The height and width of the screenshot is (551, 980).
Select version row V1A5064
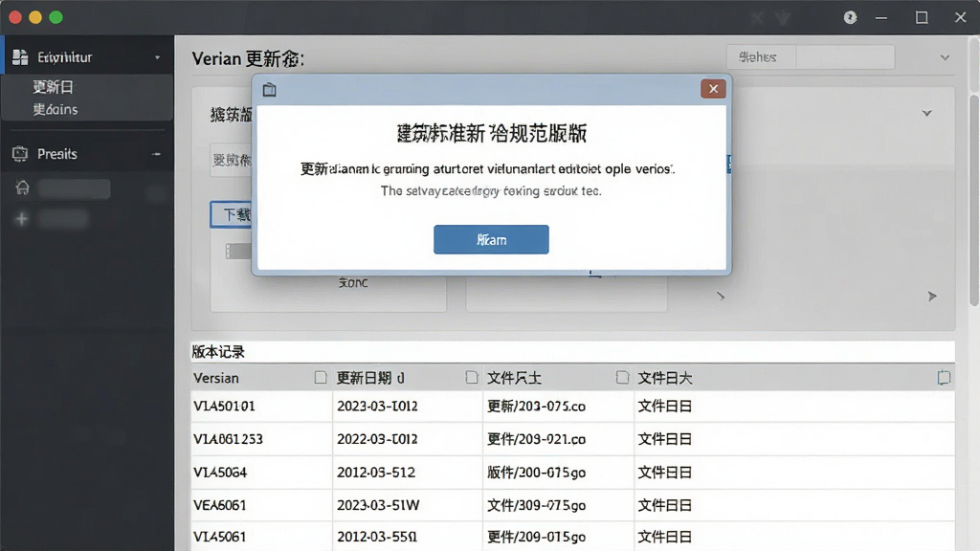click(x=572, y=473)
